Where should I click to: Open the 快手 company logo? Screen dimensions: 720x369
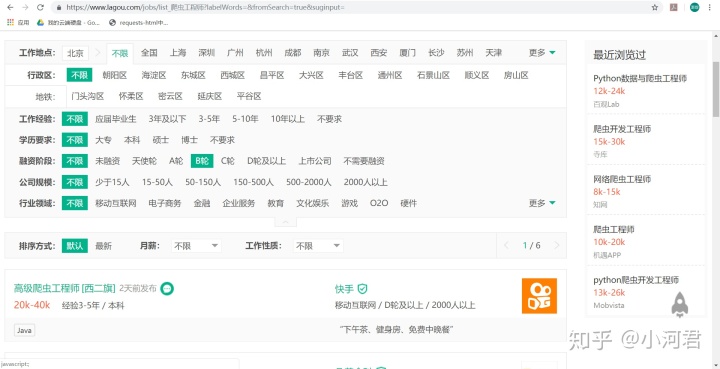click(x=539, y=296)
